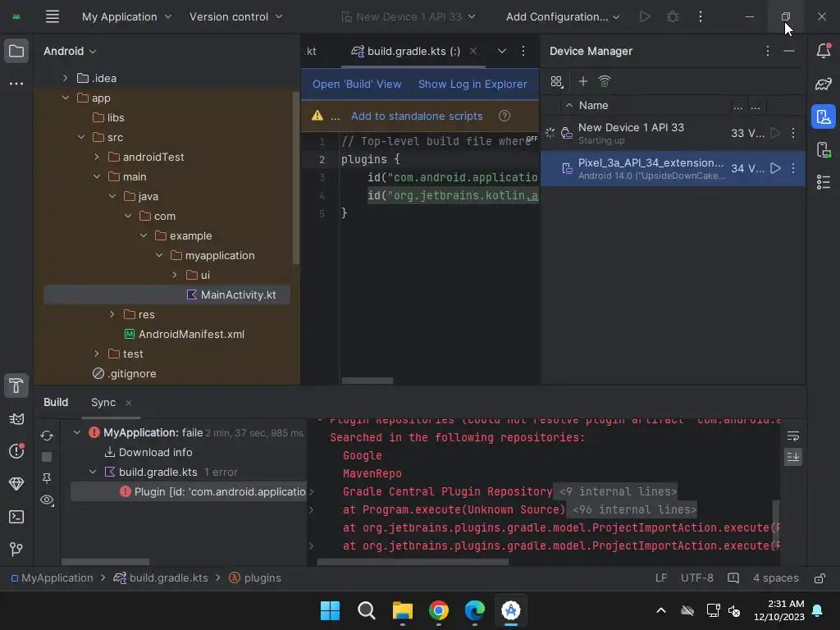Viewport: 840px width, 630px height.
Task: Open the Gradle tool window
Action: [x=824, y=84]
